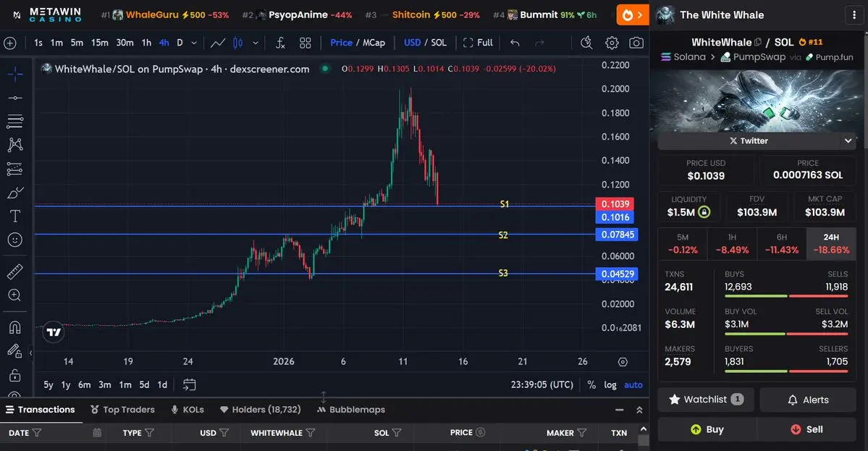Filter transactions by MAKER column
868x451 pixels.
[582, 433]
